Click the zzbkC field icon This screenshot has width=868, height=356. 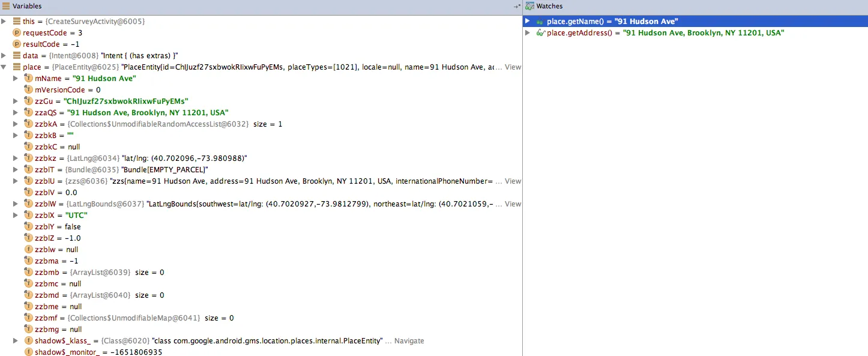tap(28, 146)
